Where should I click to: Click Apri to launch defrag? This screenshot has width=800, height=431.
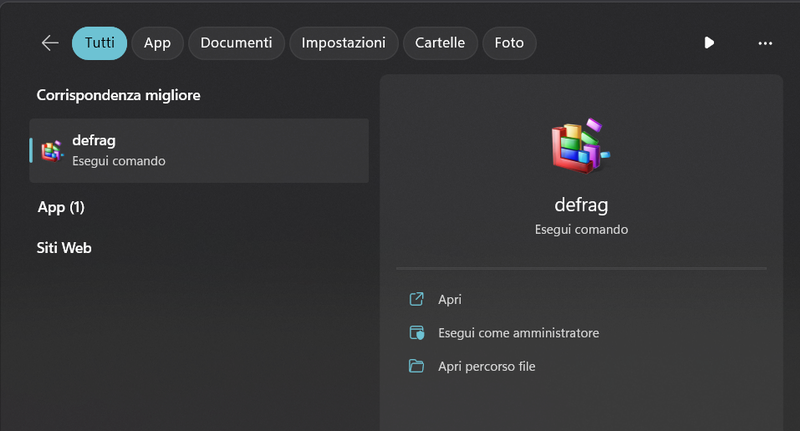click(x=450, y=299)
